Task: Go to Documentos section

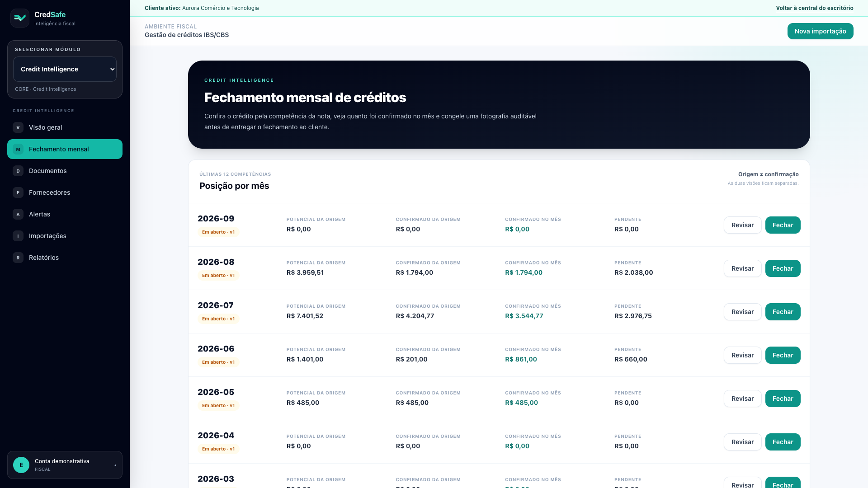Action: (65, 171)
